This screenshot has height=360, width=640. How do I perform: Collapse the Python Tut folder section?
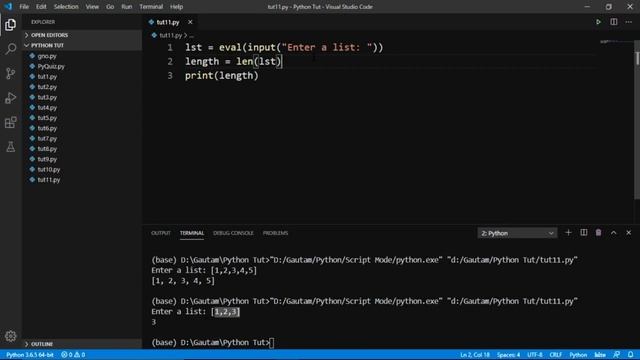click(x=82, y=45)
